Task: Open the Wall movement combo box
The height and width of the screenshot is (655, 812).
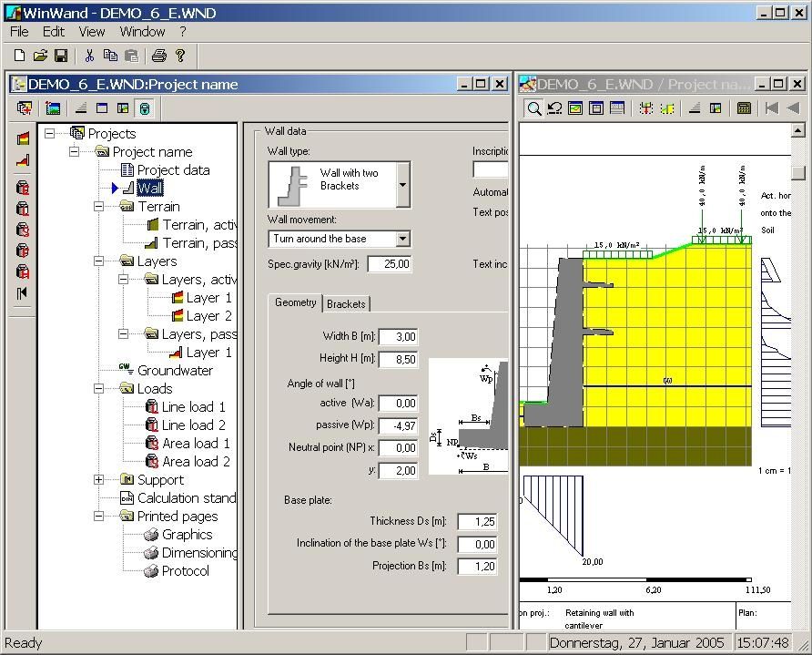Action: (x=402, y=239)
